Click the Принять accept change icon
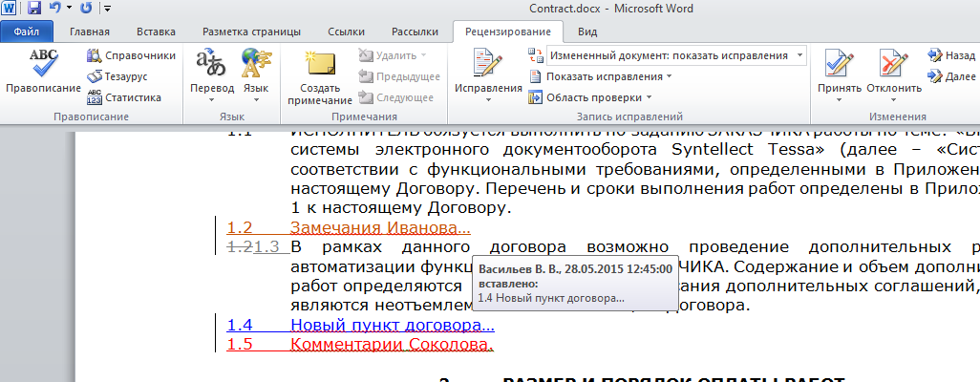This screenshot has height=382, width=980. point(839,64)
